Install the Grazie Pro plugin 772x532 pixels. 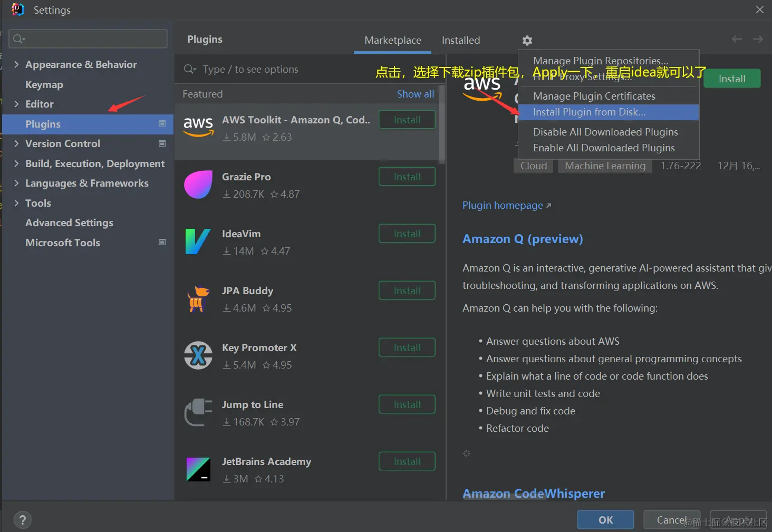pyautogui.click(x=407, y=177)
